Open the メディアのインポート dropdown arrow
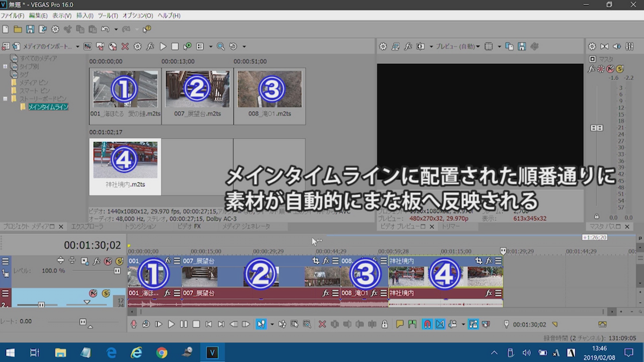The image size is (644, 362). 77,47
